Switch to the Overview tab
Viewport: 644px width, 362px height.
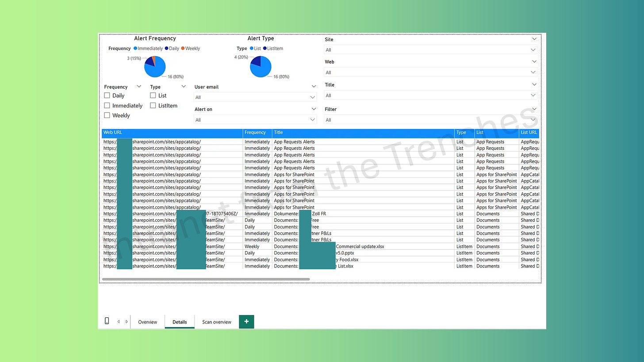click(147, 321)
